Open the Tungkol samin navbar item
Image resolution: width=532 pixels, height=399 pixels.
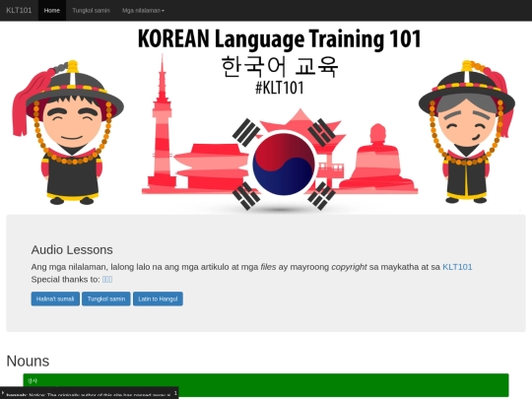[91, 10]
